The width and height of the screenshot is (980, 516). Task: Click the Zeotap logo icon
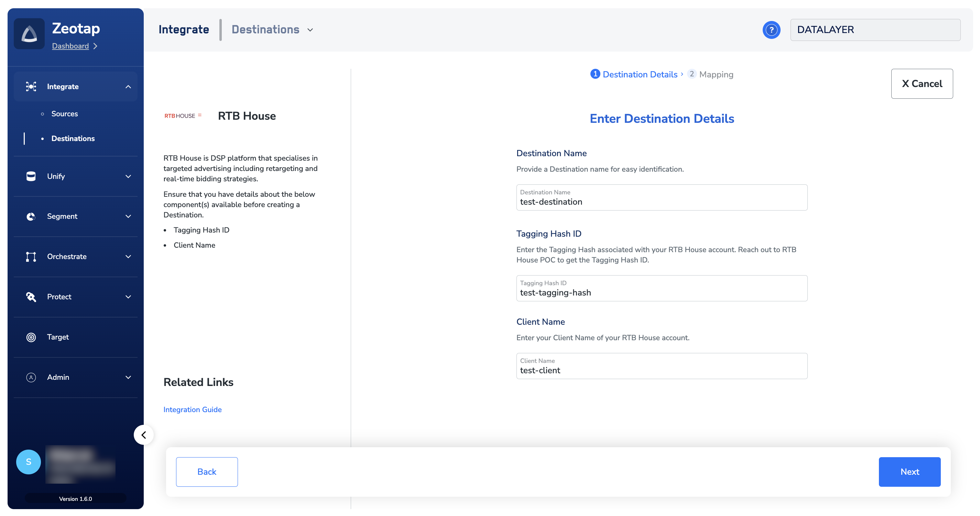tap(29, 34)
